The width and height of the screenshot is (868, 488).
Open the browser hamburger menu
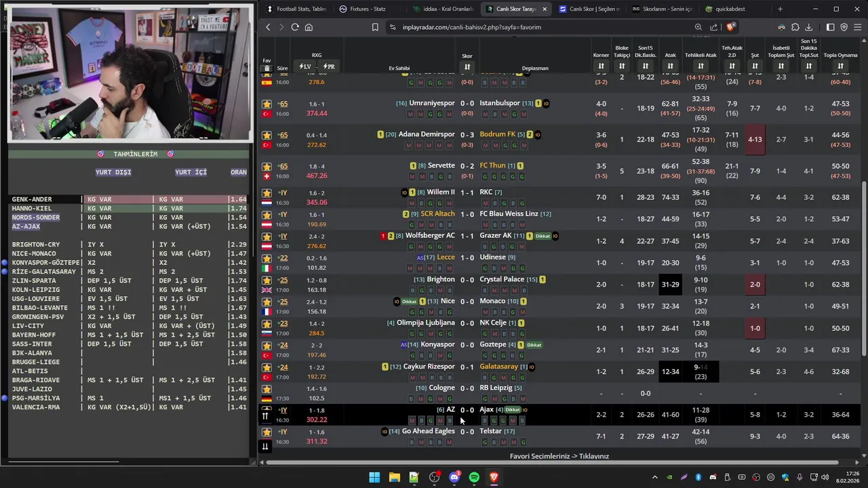pyautogui.click(x=858, y=27)
